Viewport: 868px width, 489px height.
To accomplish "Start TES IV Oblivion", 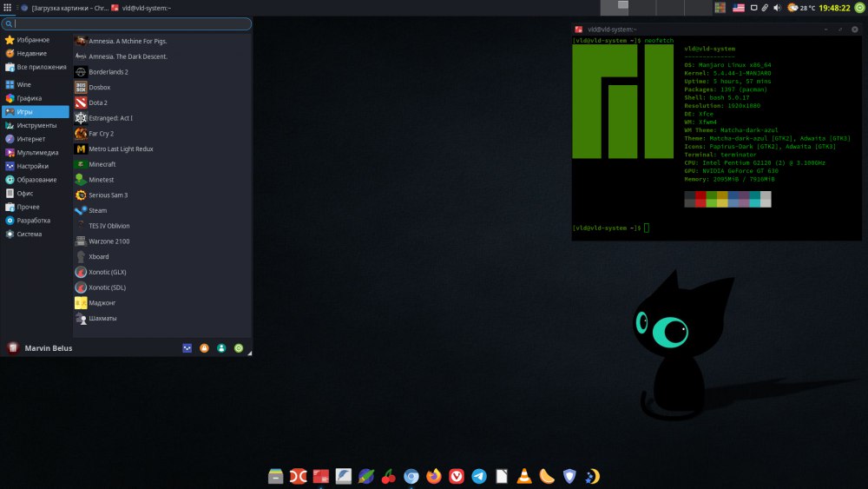I will click(162, 226).
